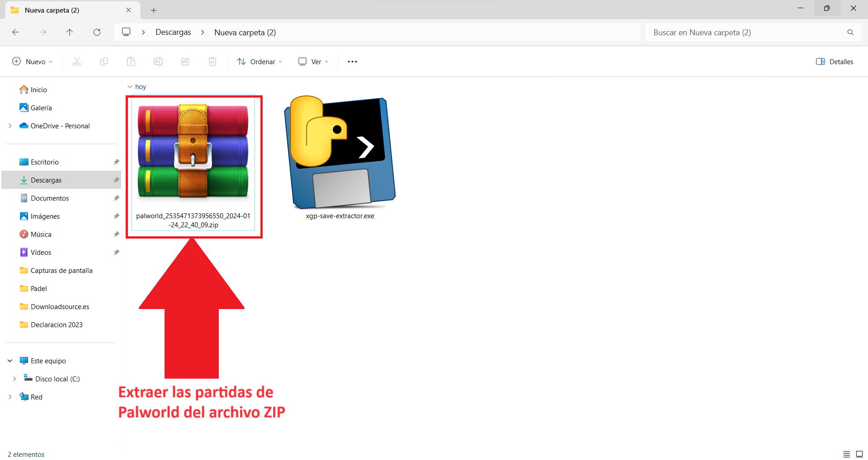Open Escritorio in the sidebar
Viewport: 868px width, 460px height.
(x=39, y=162)
